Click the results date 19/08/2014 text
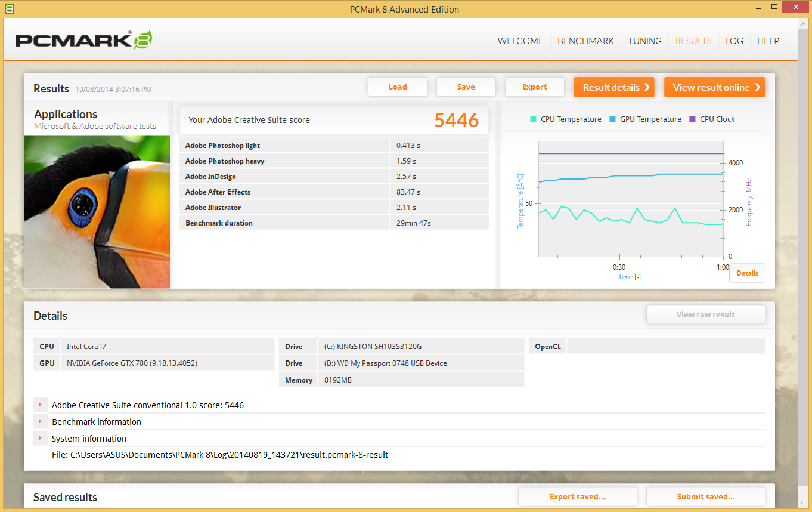Screen dimensions: 812x512 (113, 90)
